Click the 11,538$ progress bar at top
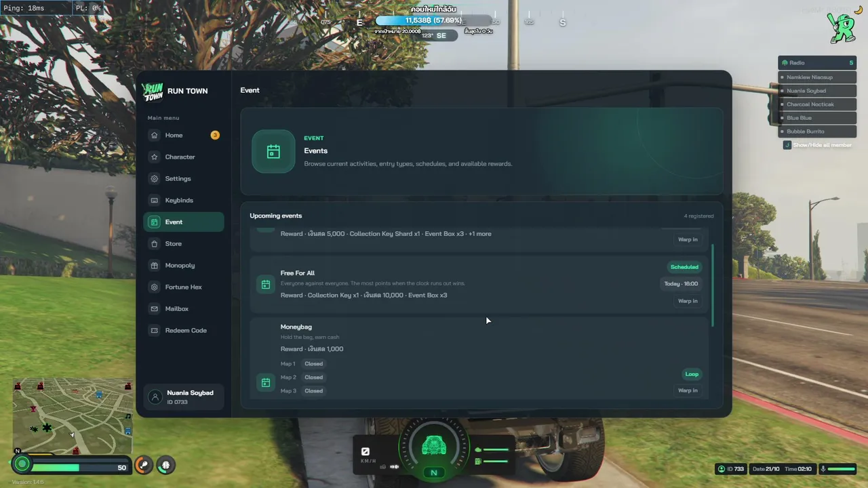This screenshot has width=868, height=488. click(434, 21)
